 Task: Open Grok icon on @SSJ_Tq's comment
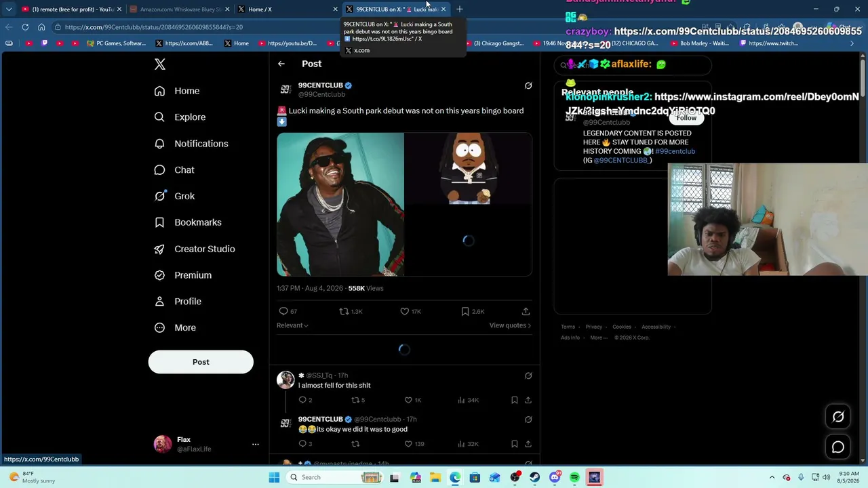pyautogui.click(x=528, y=375)
